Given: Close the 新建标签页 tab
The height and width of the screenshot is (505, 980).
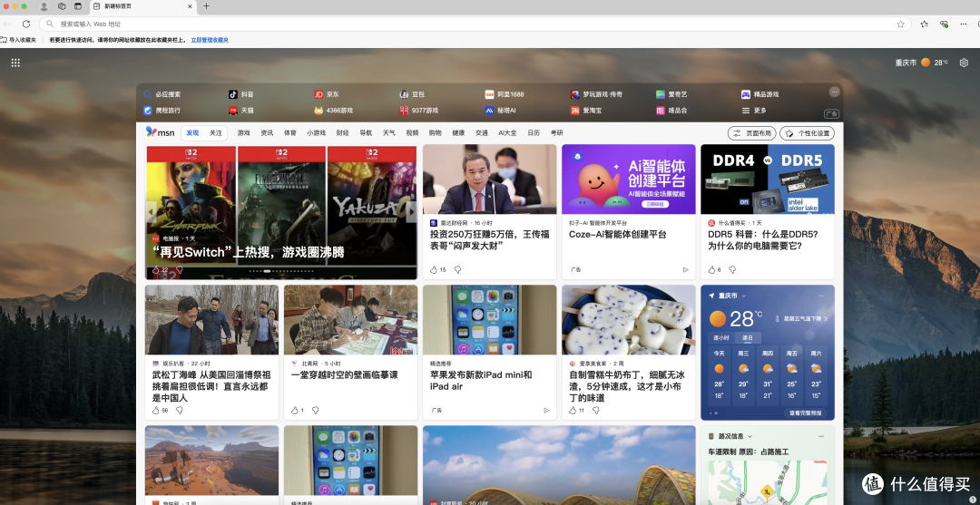Looking at the screenshot, I should pos(190,6).
